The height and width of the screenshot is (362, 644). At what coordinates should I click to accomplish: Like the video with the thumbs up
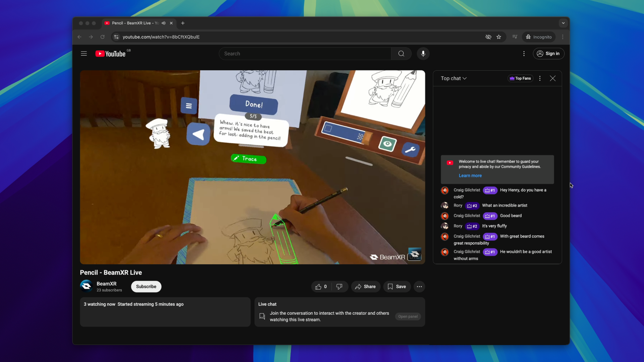click(319, 287)
